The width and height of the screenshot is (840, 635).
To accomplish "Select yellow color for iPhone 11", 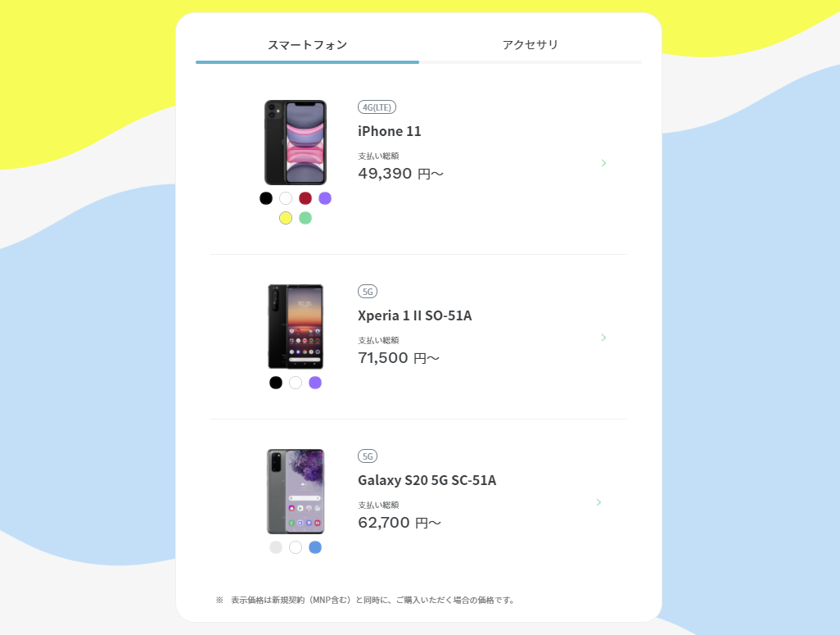I will point(286,218).
